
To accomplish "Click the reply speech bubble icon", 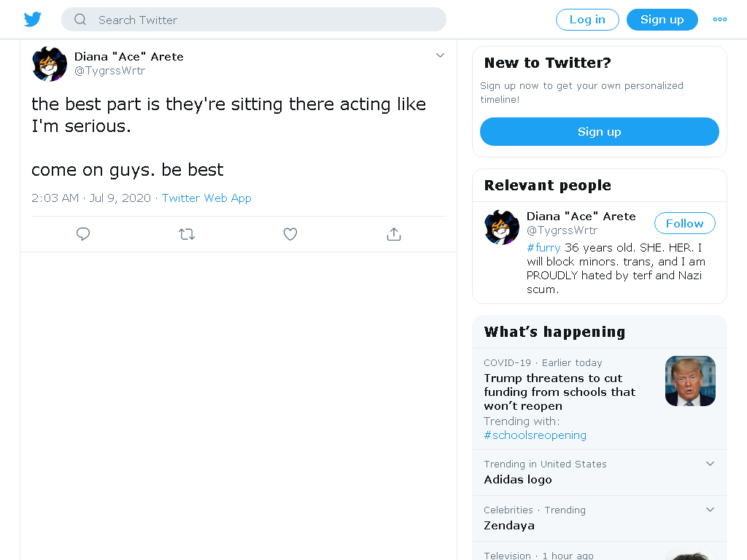I will 83,234.
